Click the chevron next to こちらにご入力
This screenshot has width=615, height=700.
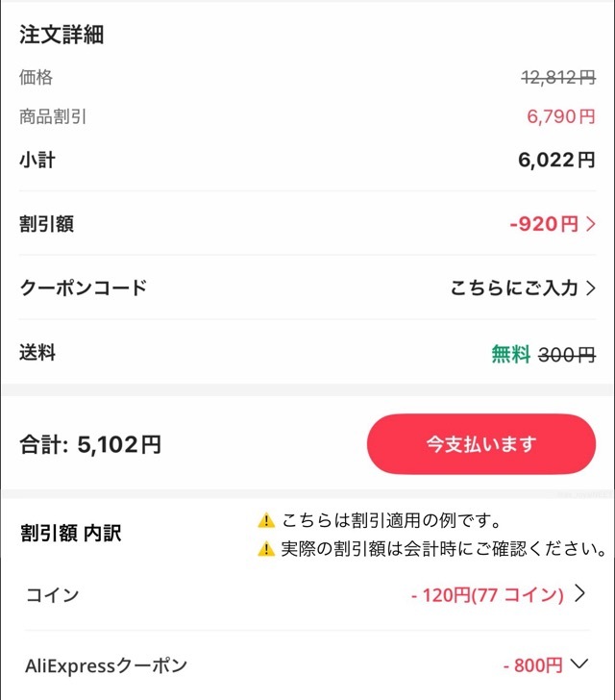pyautogui.click(x=591, y=287)
